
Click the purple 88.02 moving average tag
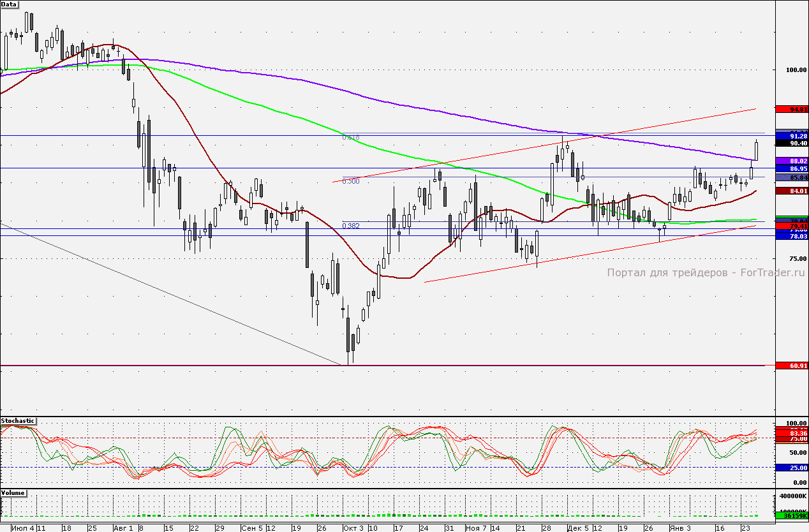click(x=791, y=161)
